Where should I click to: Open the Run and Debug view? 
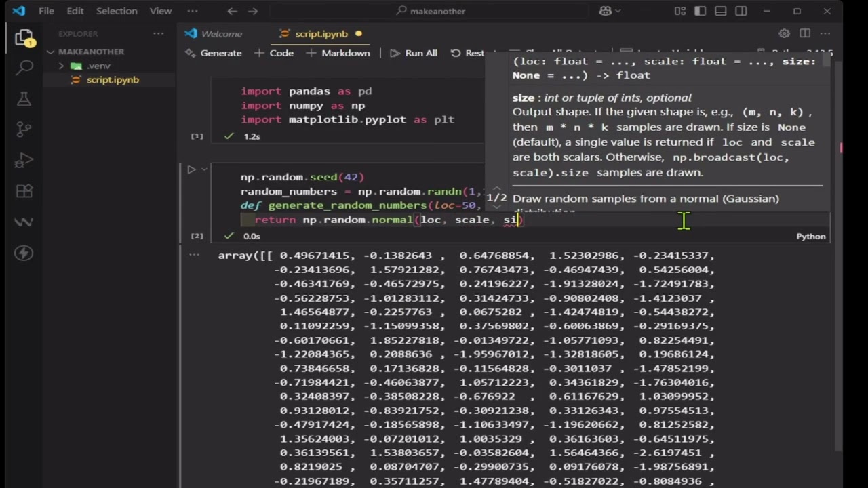pyautogui.click(x=24, y=161)
